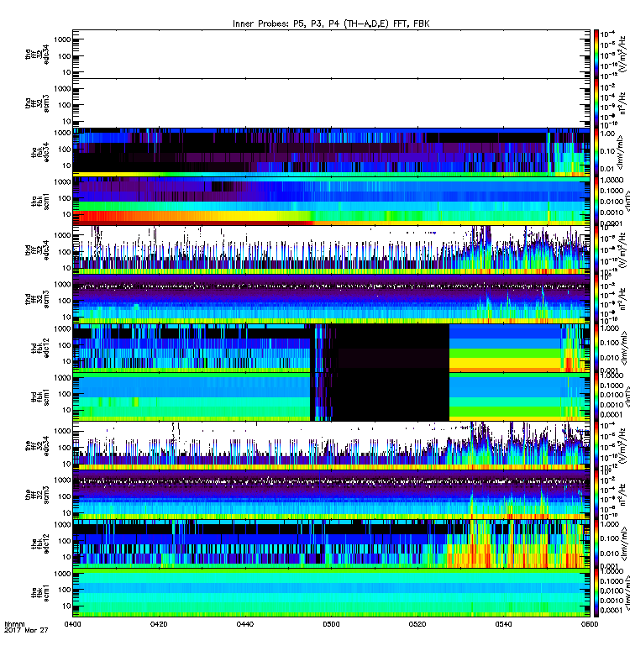Click the tha fbk scm1 spectrogram plot
This screenshot has height=672, width=630.
331,202
